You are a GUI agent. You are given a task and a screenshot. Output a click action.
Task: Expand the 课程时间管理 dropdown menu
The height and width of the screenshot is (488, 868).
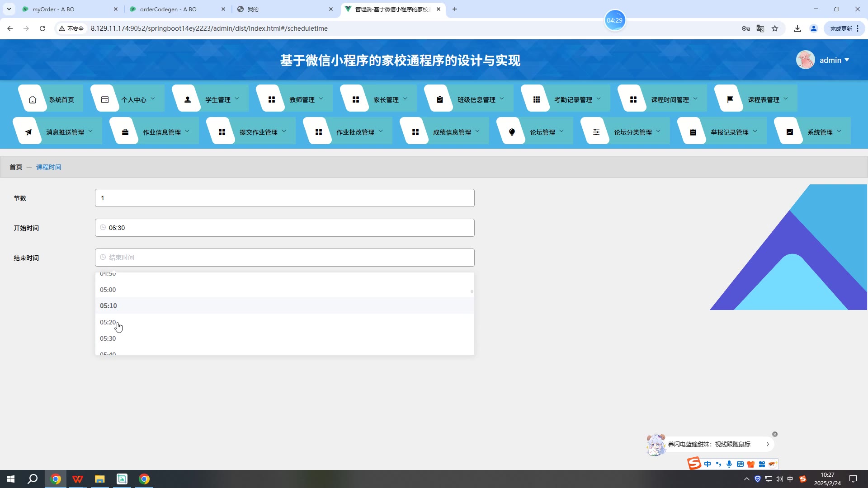670,100
